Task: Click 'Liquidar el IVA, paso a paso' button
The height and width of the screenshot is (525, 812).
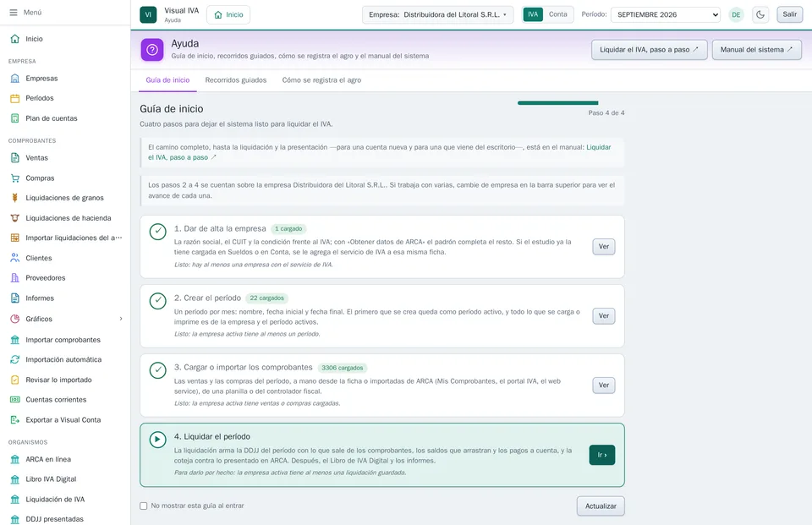Action: (650, 50)
